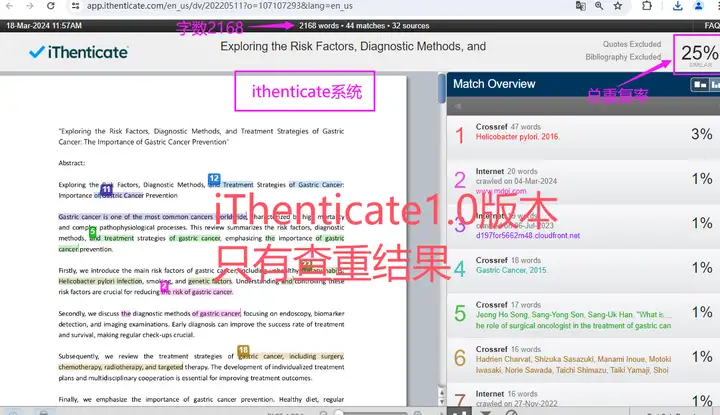Click the 'Bibliography Excluded' label
This screenshot has height=415, width=720.
coord(623,57)
